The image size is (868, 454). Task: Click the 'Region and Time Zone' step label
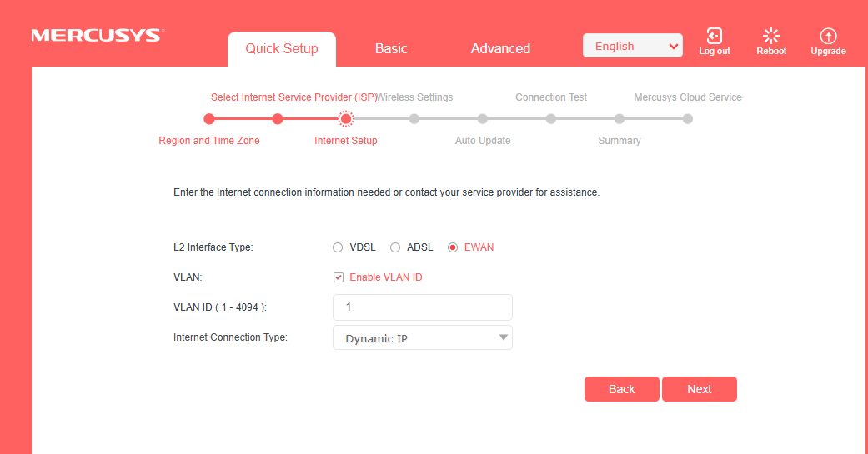click(209, 141)
